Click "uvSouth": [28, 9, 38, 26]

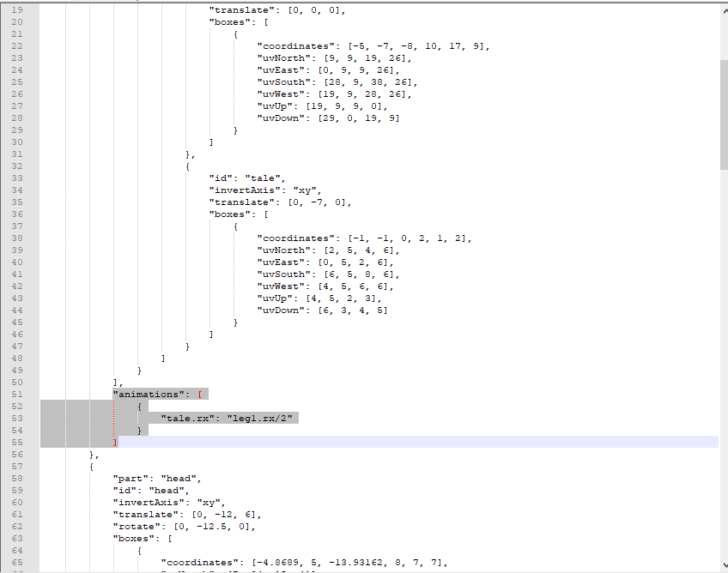(337, 82)
